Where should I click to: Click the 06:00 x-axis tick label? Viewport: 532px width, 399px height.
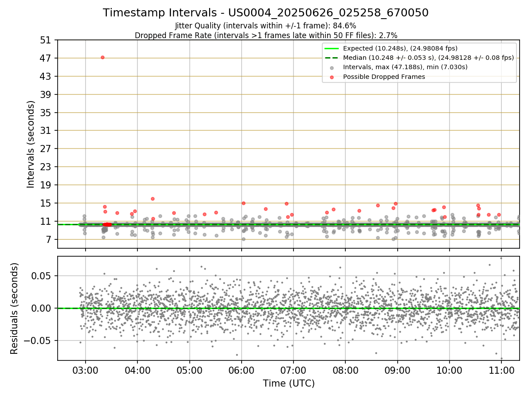[x=242, y=370]
